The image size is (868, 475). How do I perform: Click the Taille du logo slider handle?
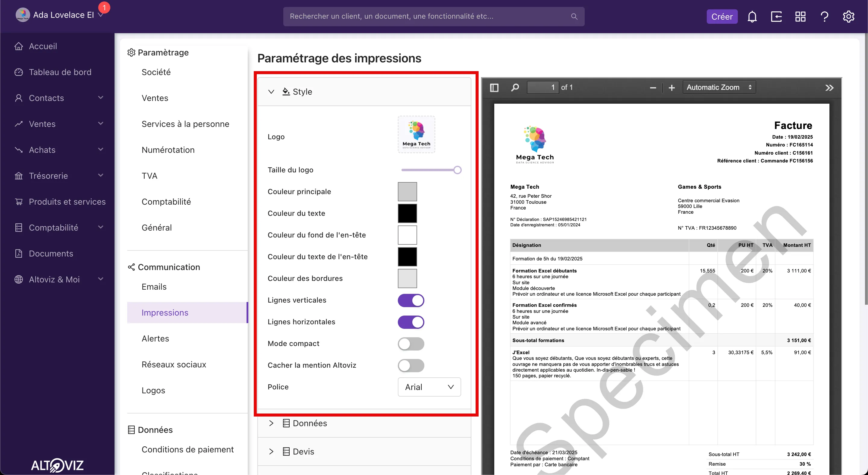[x=457, y=170]
